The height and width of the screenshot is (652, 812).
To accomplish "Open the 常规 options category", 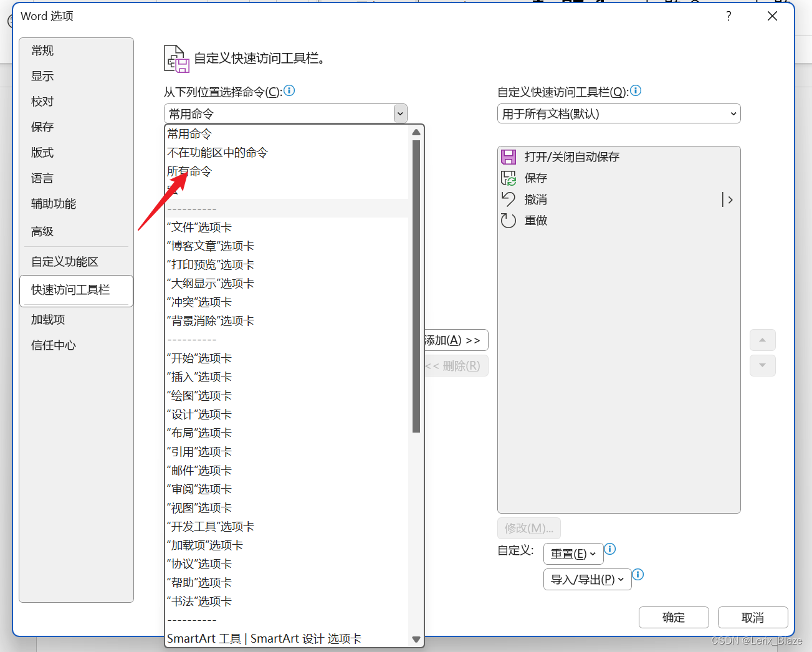I will tap(76, 50).
